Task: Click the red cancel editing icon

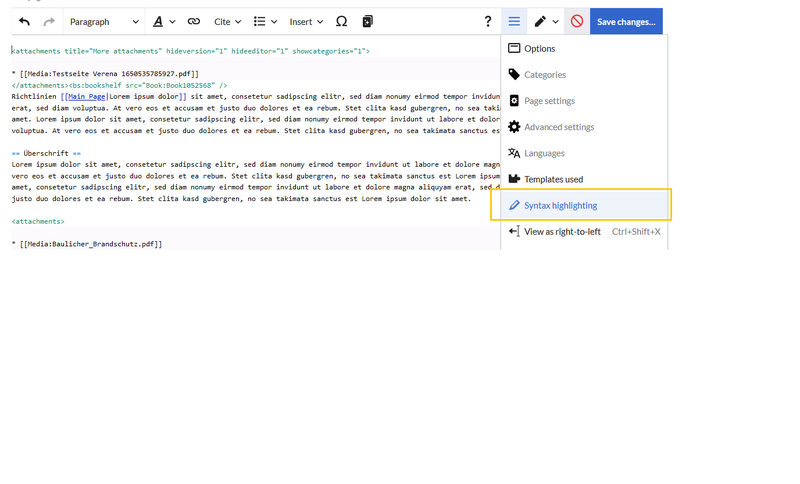Action: [x=577, y=21]
